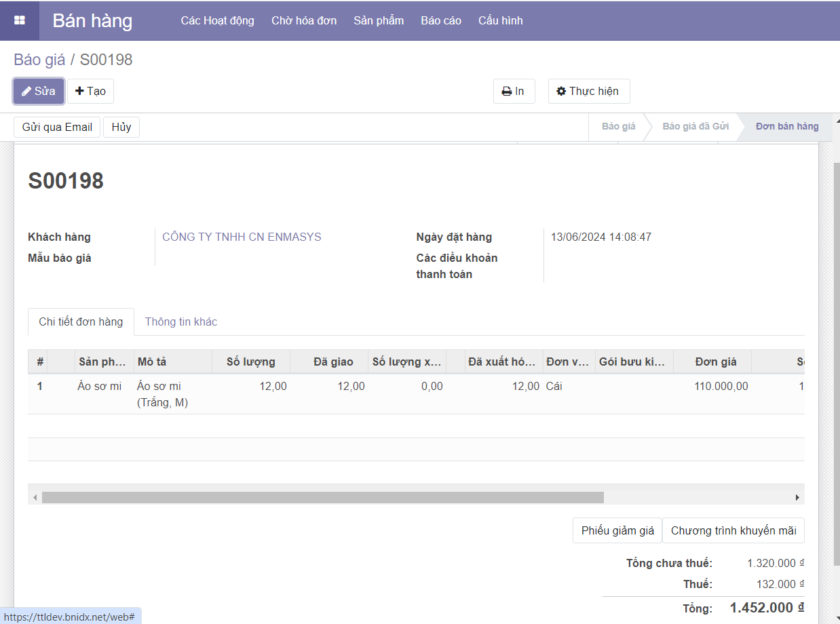Open the Báo cáo menu
The image size is (840, 624).
[441, 20]
